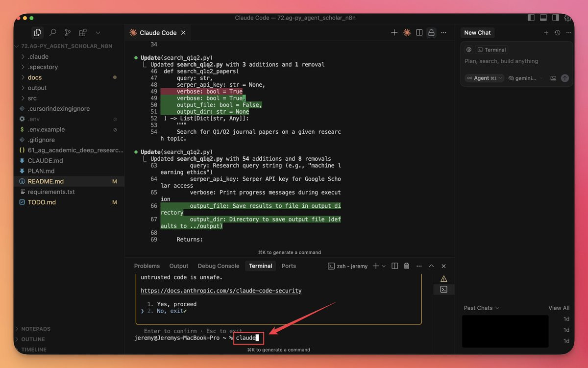The image size is (588, 368).
Task: Kill the terminal with trash icon
Action: (x=406, y=266)
